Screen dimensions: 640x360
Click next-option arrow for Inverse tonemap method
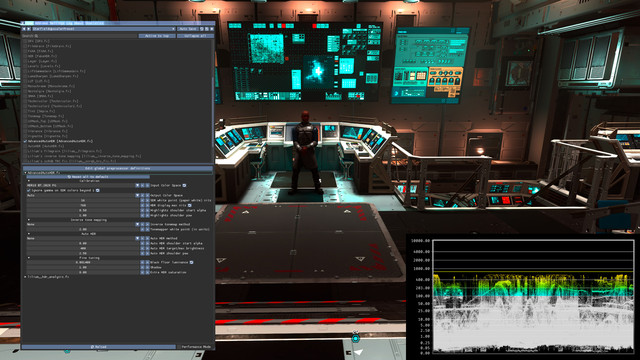148,224
